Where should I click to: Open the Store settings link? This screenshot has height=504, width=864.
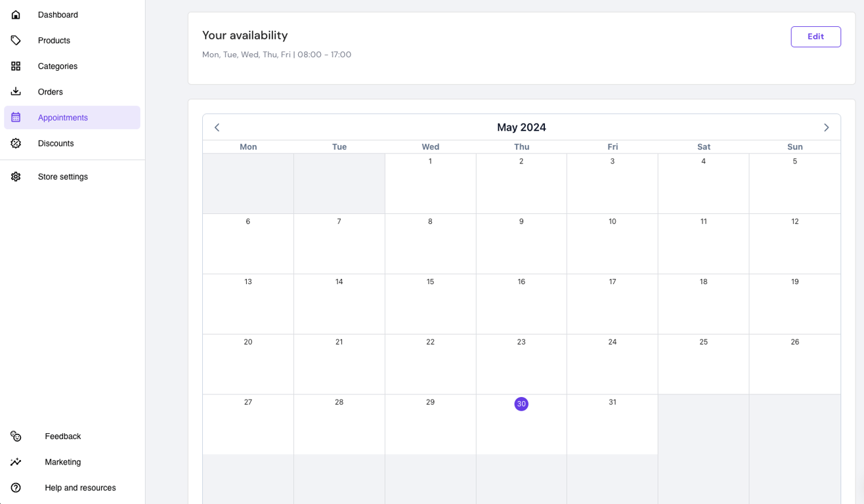pyautogui.click(x=62, y=176)
